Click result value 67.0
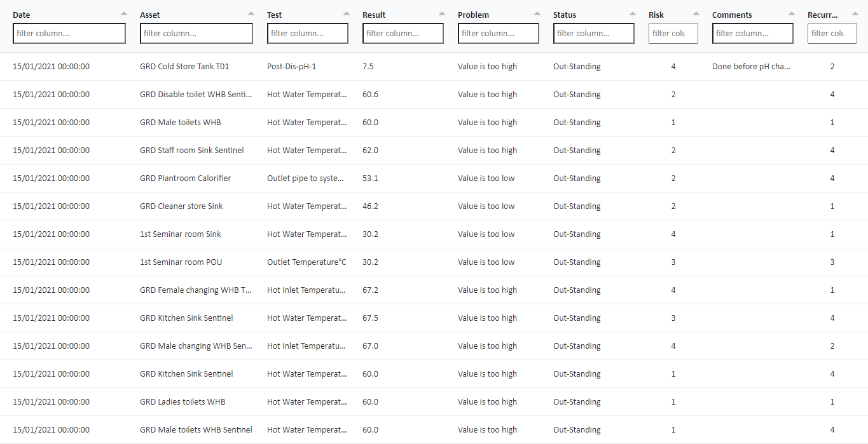The image size is (868, 444). pos(370,346)
